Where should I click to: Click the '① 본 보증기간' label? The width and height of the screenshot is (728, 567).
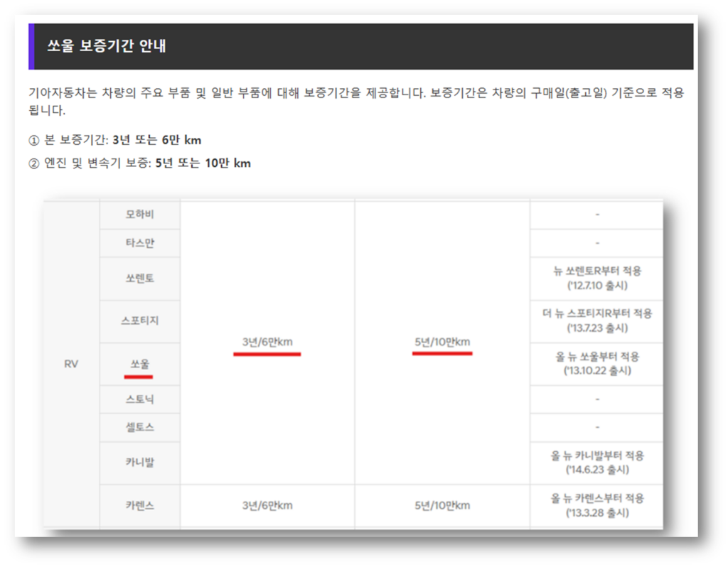(x=68, y=140)
